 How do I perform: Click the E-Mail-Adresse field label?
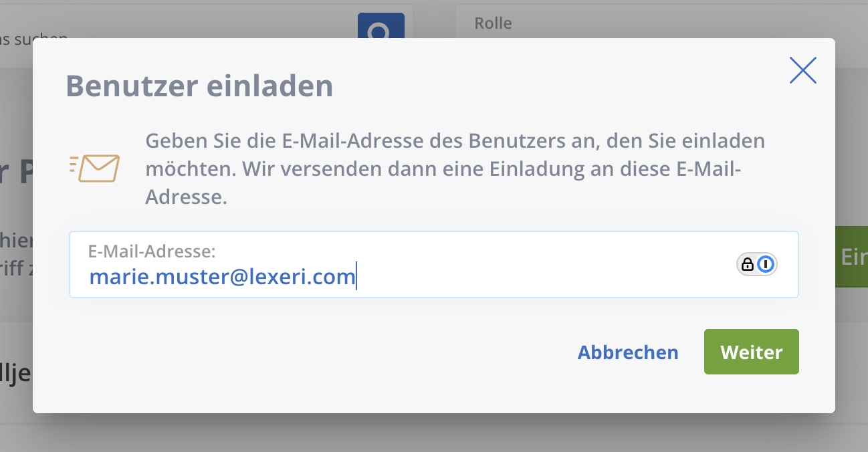(x=152, y=251)
